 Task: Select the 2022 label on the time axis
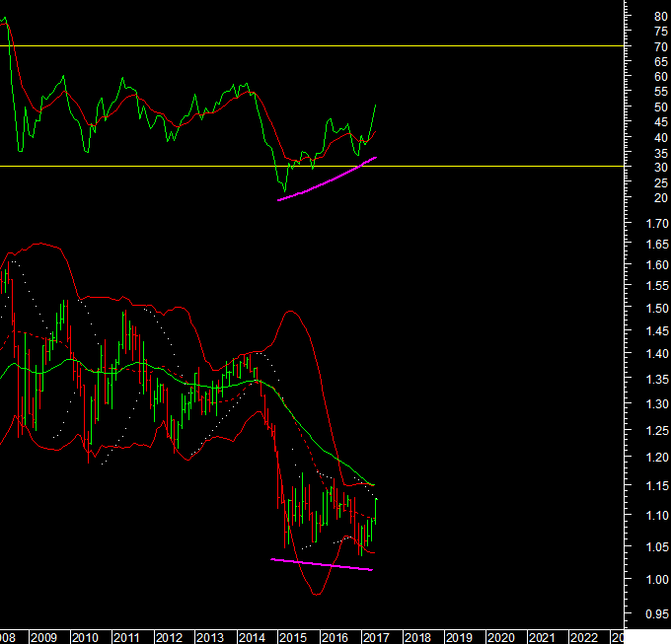(x=584, y=637)
